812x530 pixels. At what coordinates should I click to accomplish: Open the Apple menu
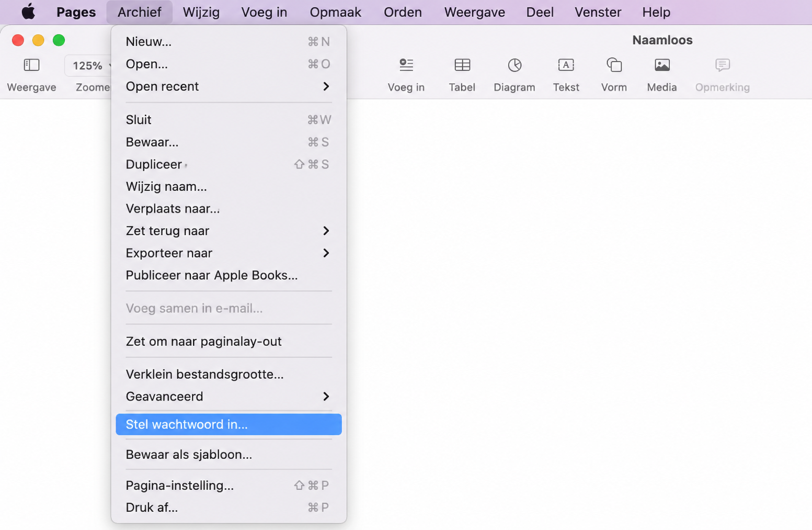[28, 12]
